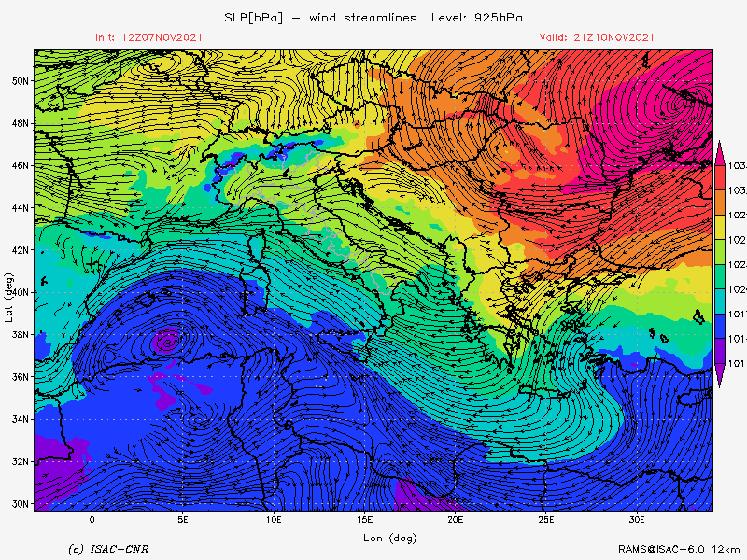
Task: Click the '15E' longitude label
Action: (x=364, y=520)
